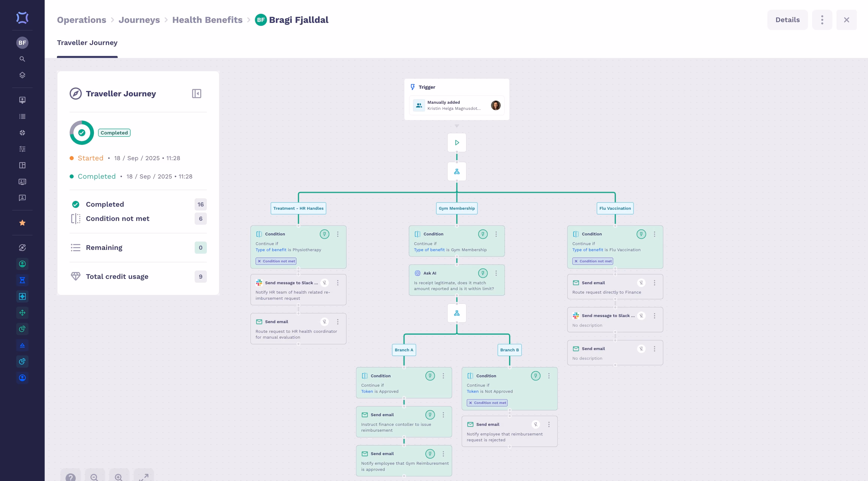Click the layers icon in sidebar
Viewport: 868px width, 481px height.
pos(22,75)
